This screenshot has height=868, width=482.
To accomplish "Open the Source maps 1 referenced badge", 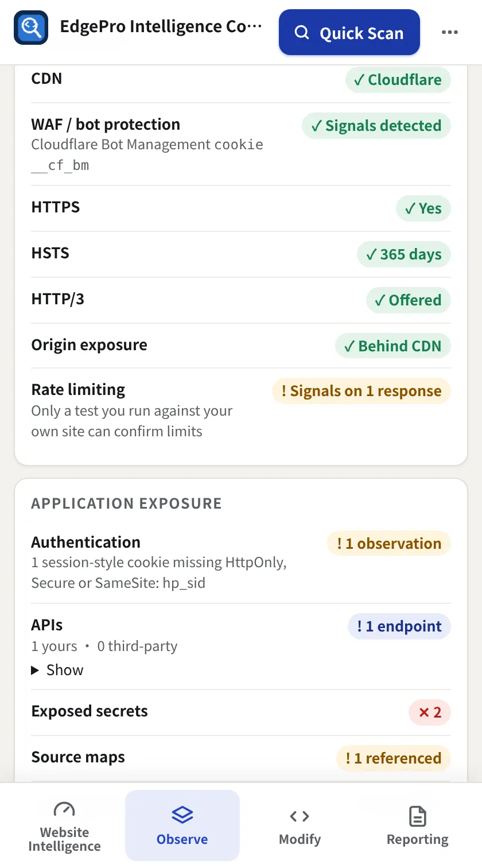I will (x=394, y=759).
